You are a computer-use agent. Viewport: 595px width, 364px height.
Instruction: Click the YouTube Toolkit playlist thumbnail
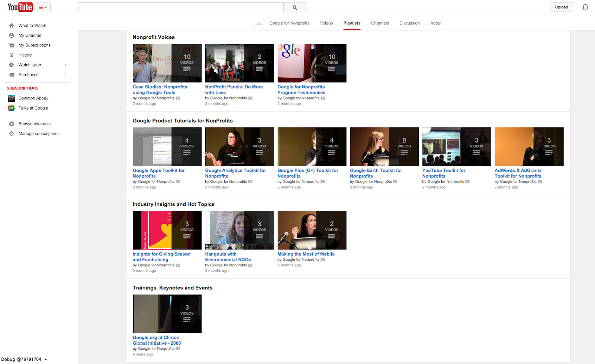click(457, 147)
